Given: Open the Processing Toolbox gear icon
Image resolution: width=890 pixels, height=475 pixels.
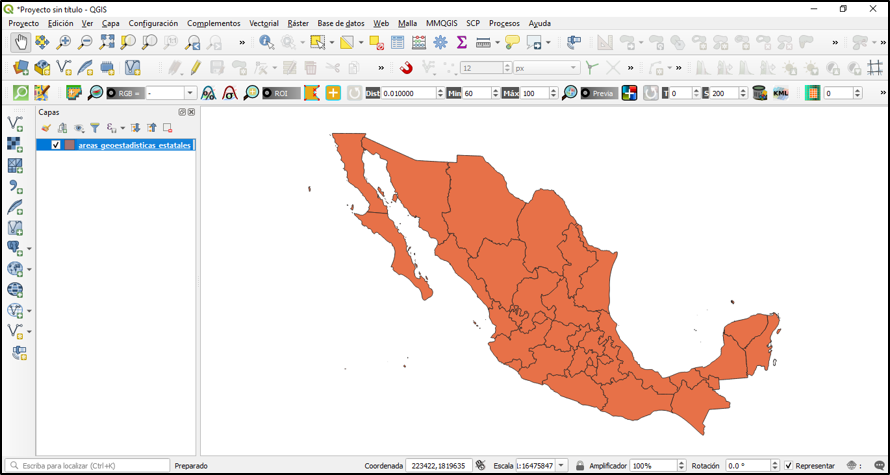Looking at the screenshot, I should point(440,42).
